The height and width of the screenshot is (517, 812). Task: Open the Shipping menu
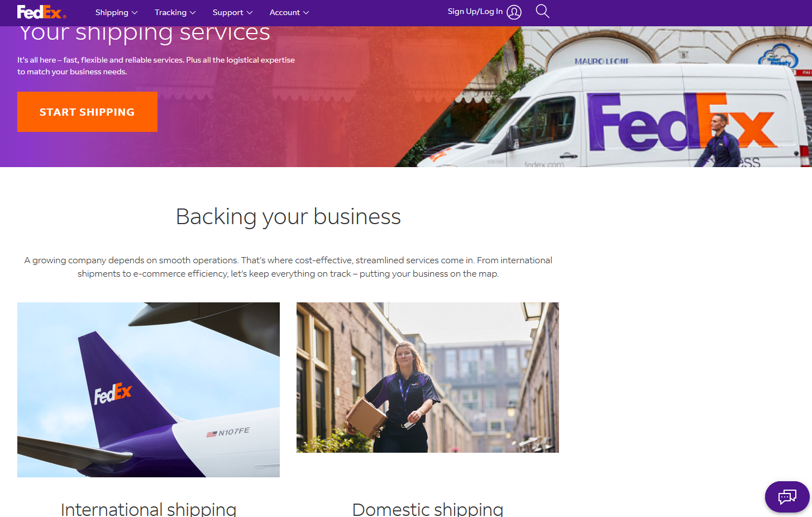(116, 12)
